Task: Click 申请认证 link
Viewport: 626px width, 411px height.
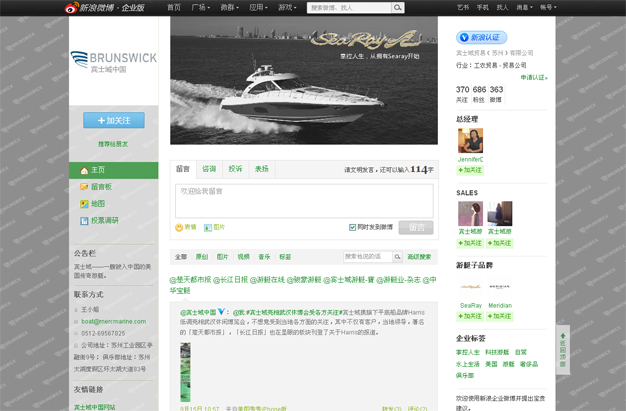Action: coord(534,77)
